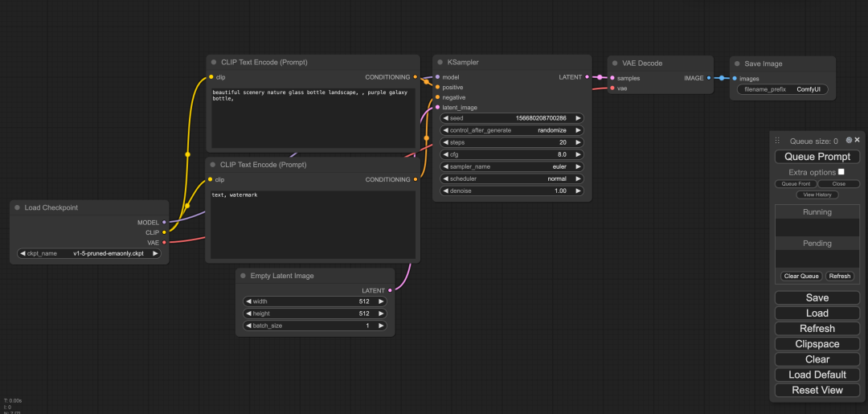868x414 pixels.
Task: Decrease the cfg value with left arrow
Action: coord(445,154)
